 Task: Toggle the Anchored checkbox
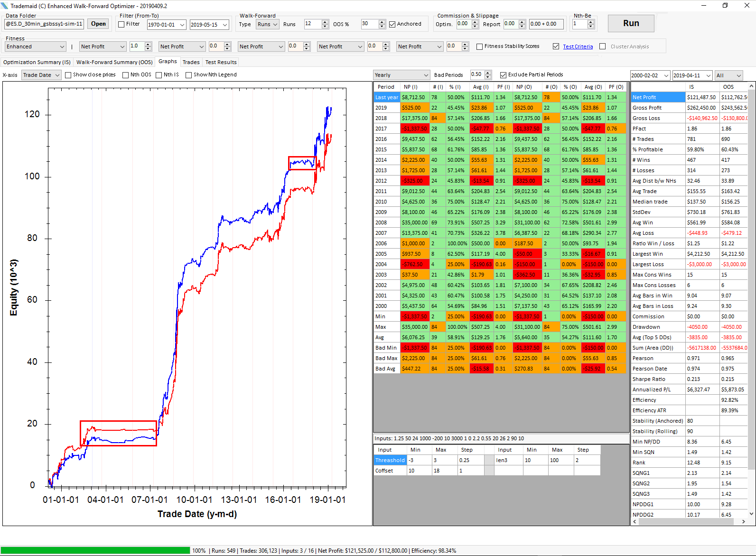point(392,24)
